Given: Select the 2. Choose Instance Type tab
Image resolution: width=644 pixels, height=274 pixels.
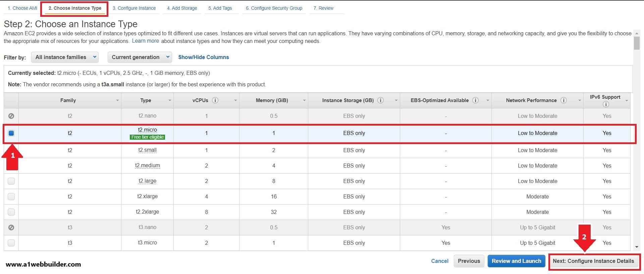Looking at the screenshot, I should coord(75,8).
